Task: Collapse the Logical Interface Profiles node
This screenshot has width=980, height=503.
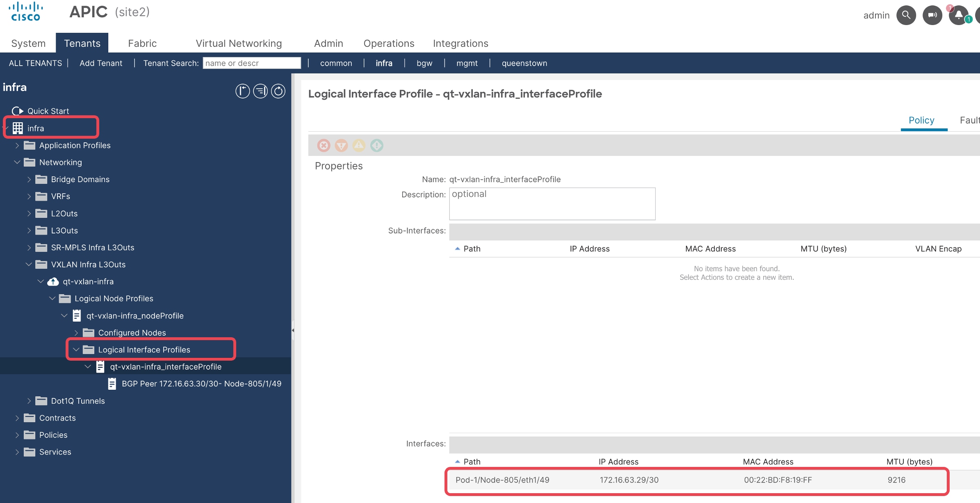Action: click(x=76, y=350)
